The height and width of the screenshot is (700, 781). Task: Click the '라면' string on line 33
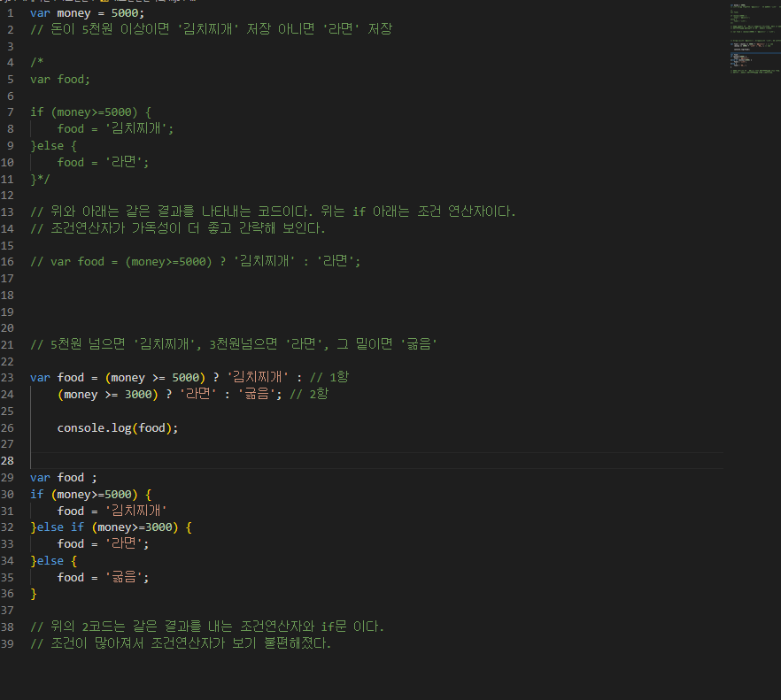(124, 543)
